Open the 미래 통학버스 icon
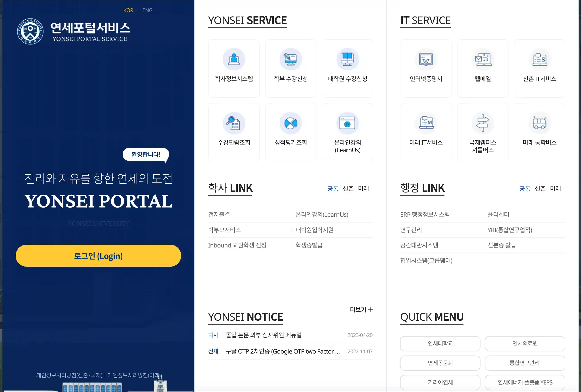581x392 pixels. [539, 123]
